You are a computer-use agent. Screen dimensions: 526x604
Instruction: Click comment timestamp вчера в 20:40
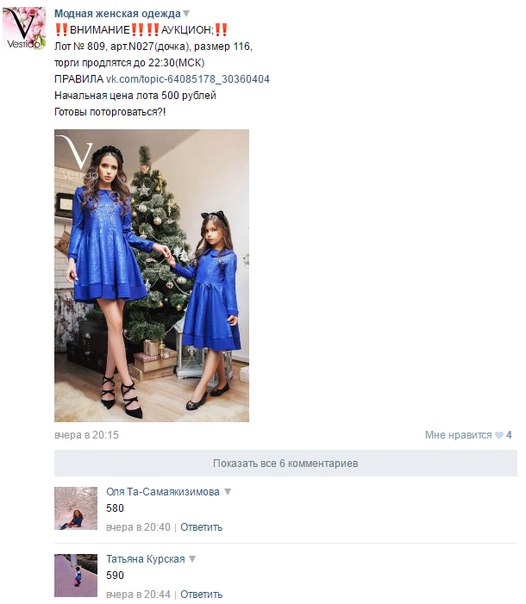point(138,527)
